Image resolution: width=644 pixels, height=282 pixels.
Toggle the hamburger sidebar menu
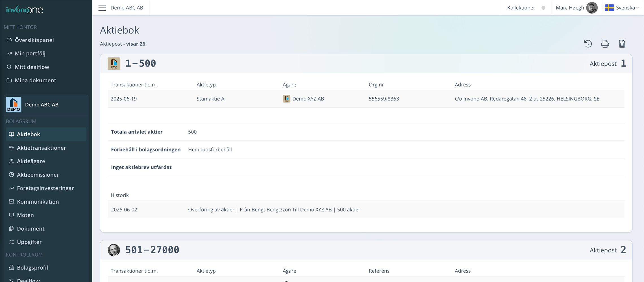click(x=102, y=8)
